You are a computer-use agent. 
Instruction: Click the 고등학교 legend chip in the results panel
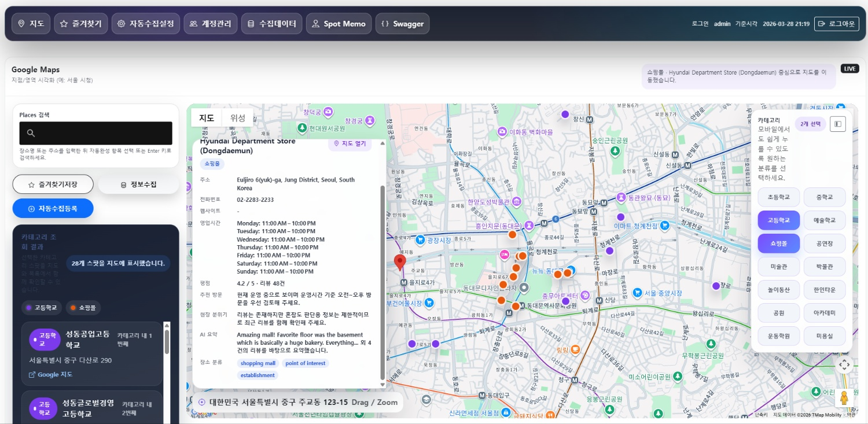42,308
